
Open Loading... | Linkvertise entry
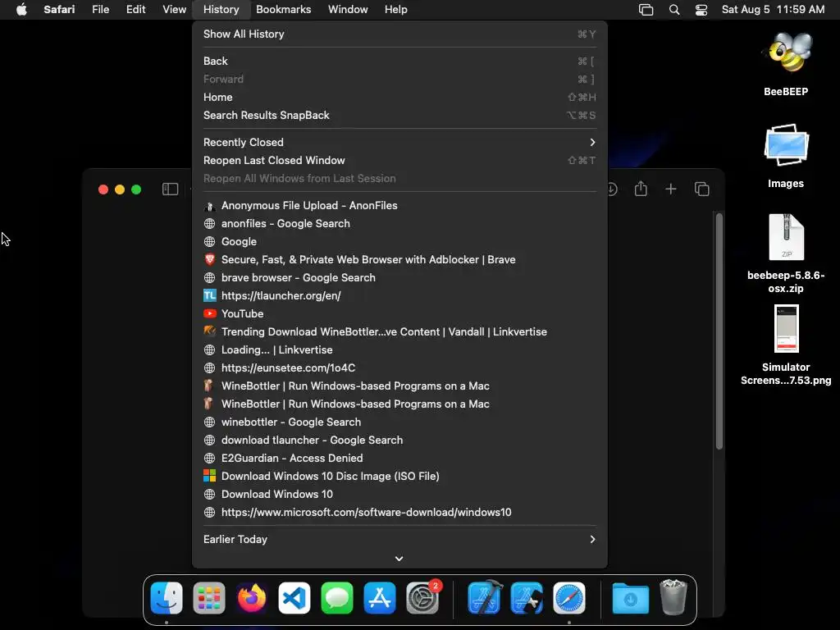pos(399,349)
